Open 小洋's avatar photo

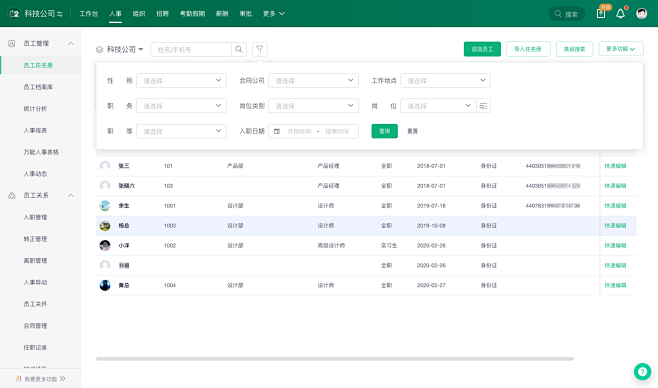pyautogui.click(x=105, y=245)
